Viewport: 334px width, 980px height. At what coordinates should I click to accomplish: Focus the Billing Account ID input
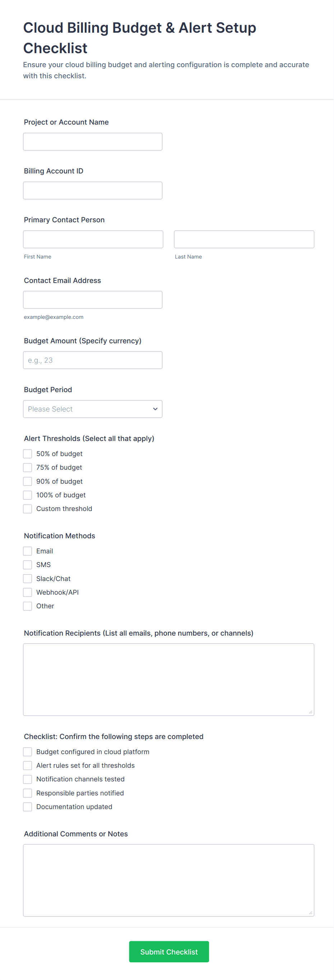pyautogui.click(x=92, y=190)
